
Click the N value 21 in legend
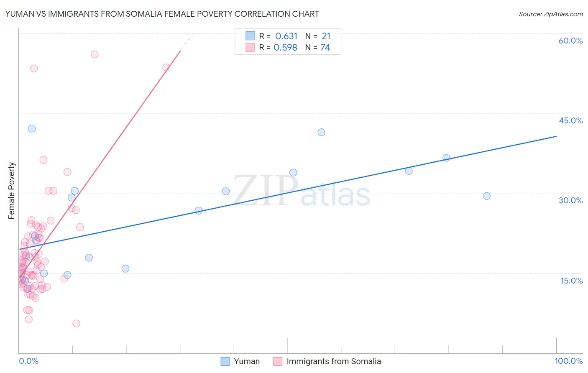pyautogui.click(x=326, y=36)
